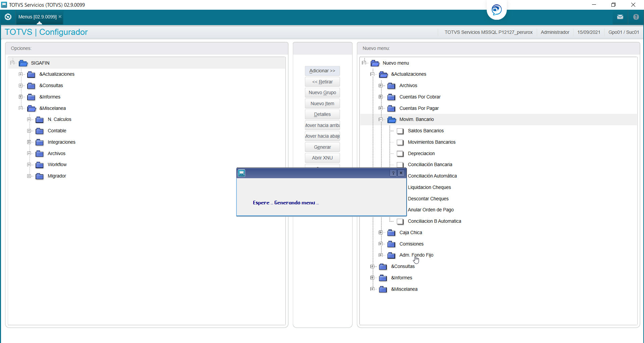644x343 pixels.
Task: Select the Anular Orden de Pago item
Action: point(431,210)
